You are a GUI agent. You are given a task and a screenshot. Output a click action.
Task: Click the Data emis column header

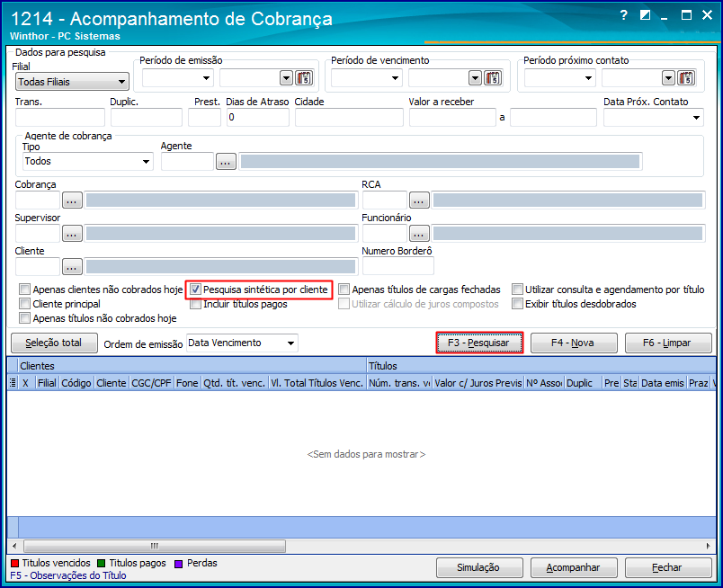[663, 383]
